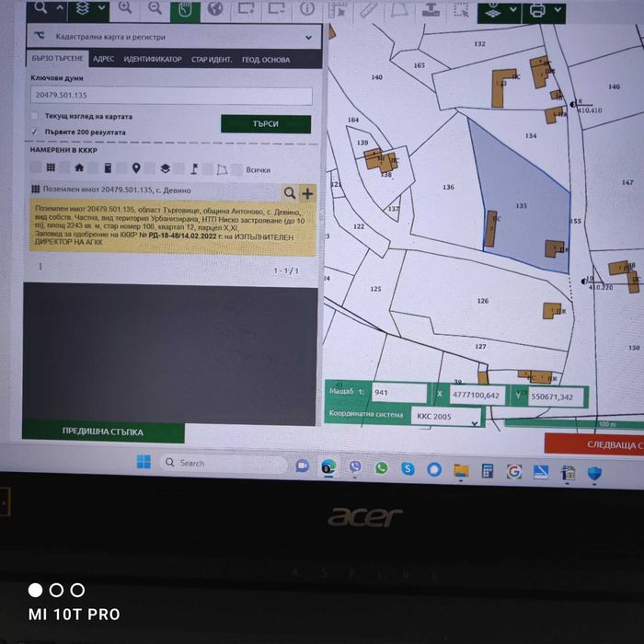Screen dimensions: 644x644
Task: Zoom out on the cadastral map
Action: [155, 8]
